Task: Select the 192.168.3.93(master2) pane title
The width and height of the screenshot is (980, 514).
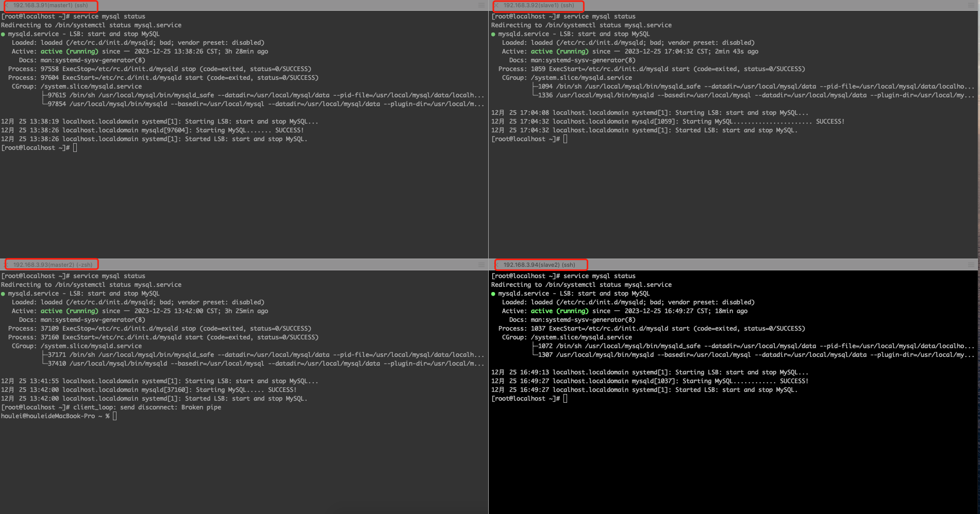Action: pyautogui.click(x=53, y=265)
